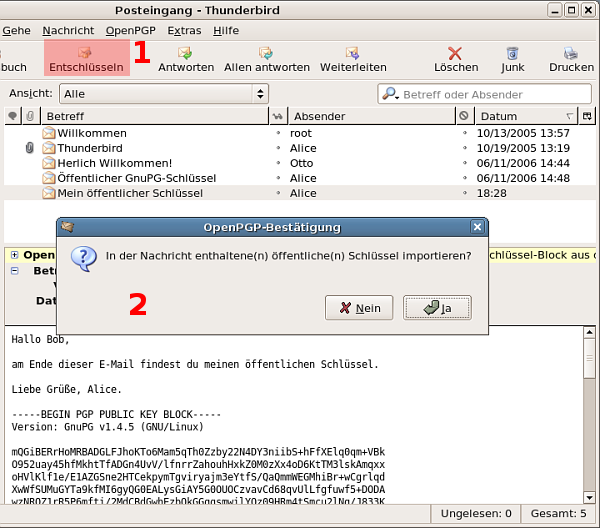The image size is (600, 528).
Task: Click the Ungelesen: 0 status entry
Action: tap(476, 513)
